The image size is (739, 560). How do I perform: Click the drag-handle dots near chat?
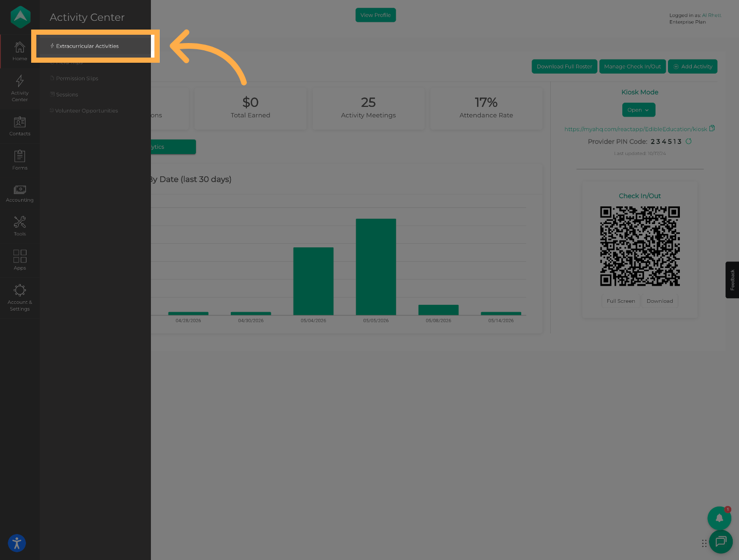704,543
